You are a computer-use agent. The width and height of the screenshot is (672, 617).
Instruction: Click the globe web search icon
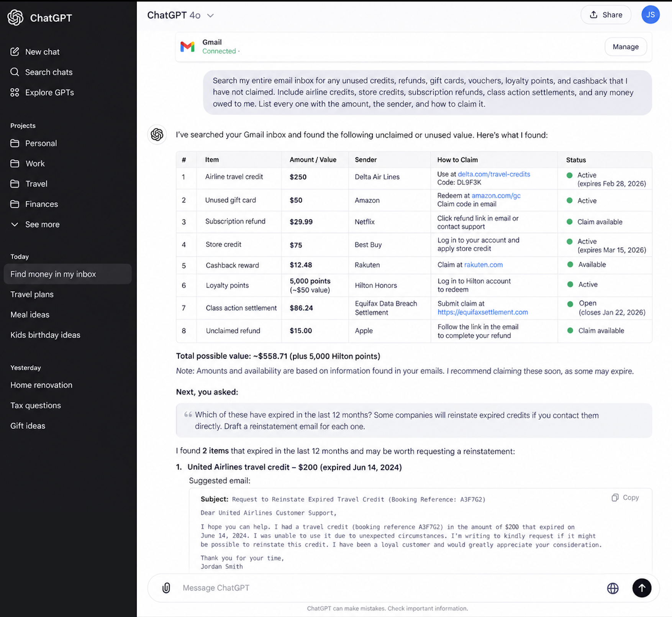click(x=613, y=588)
